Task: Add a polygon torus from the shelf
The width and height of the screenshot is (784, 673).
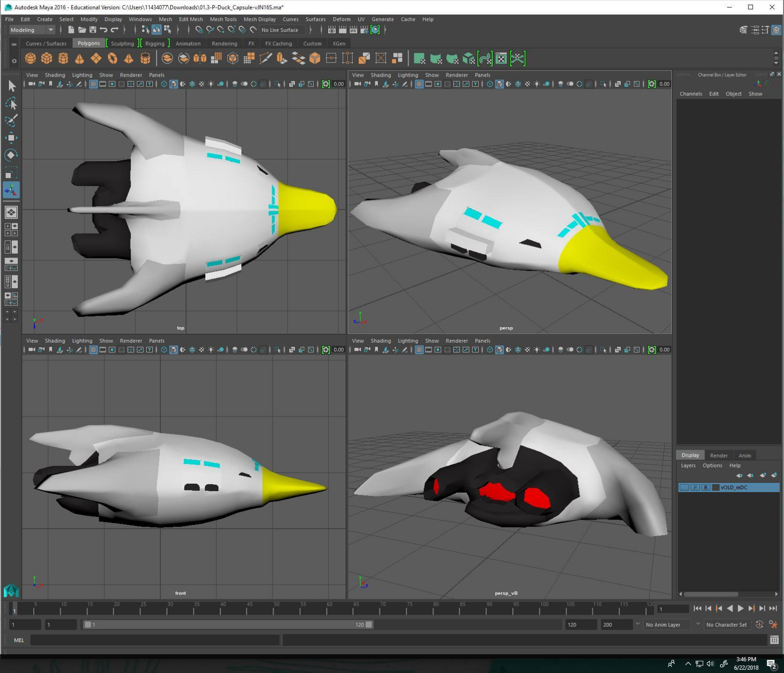Action: (112, 58)
